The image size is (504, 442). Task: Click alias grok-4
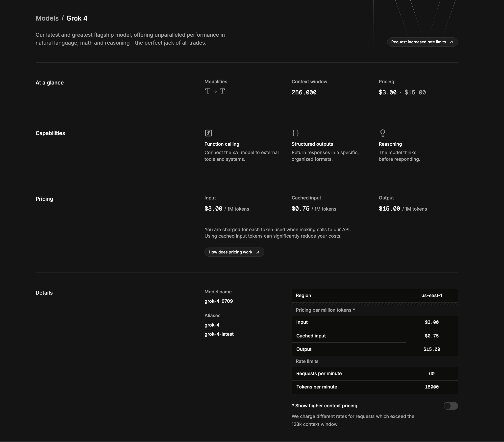tap(212, 325)
